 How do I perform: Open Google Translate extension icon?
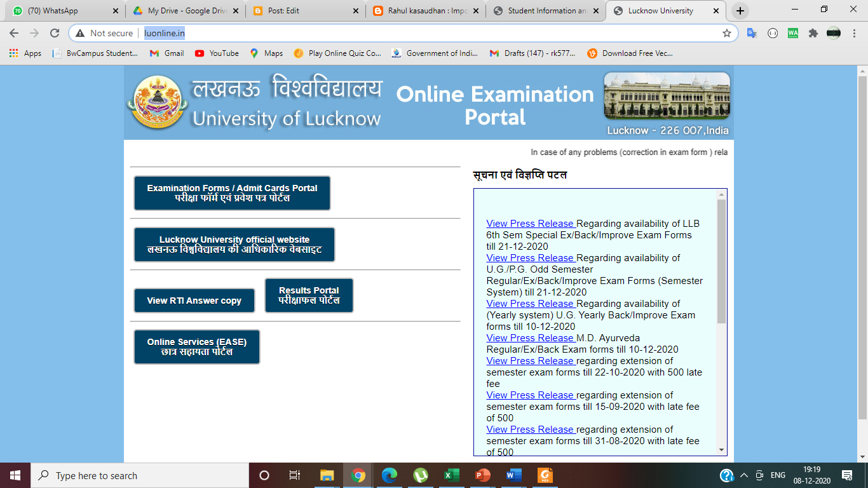[752, 33]
